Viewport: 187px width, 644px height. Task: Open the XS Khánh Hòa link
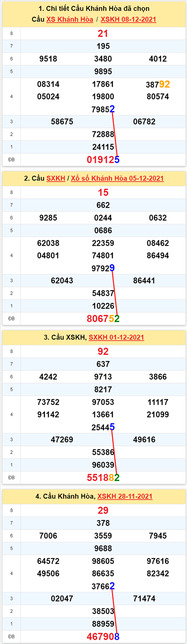70,19
